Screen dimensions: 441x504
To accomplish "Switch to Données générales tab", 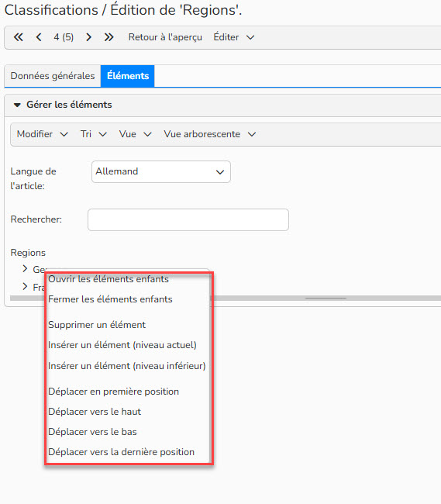I will (x=53, y=76).
